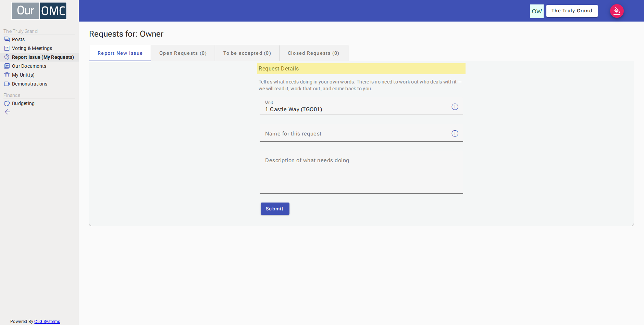Switch to Report New Issue tab

120,53
